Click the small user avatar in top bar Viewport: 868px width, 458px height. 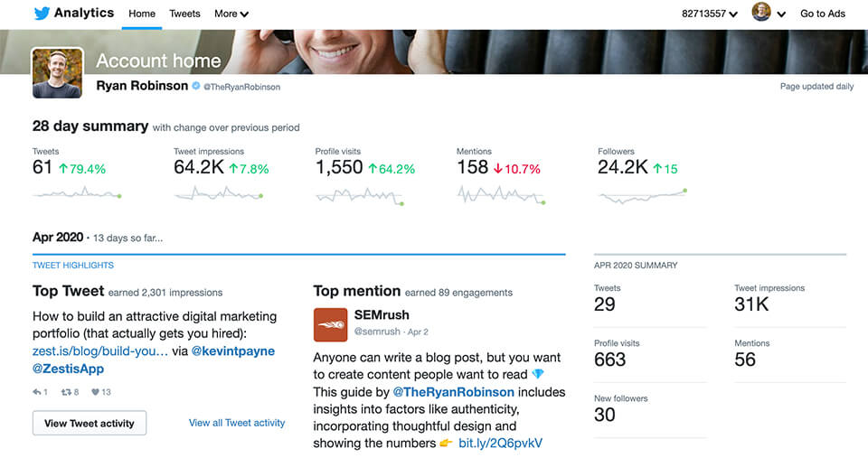tap(761, 13)
